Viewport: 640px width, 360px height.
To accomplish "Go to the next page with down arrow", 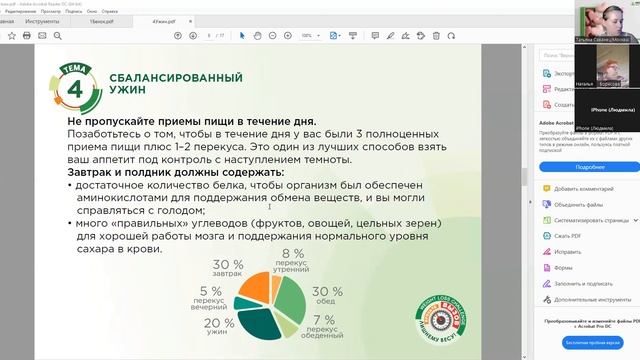I will (193, 36).
